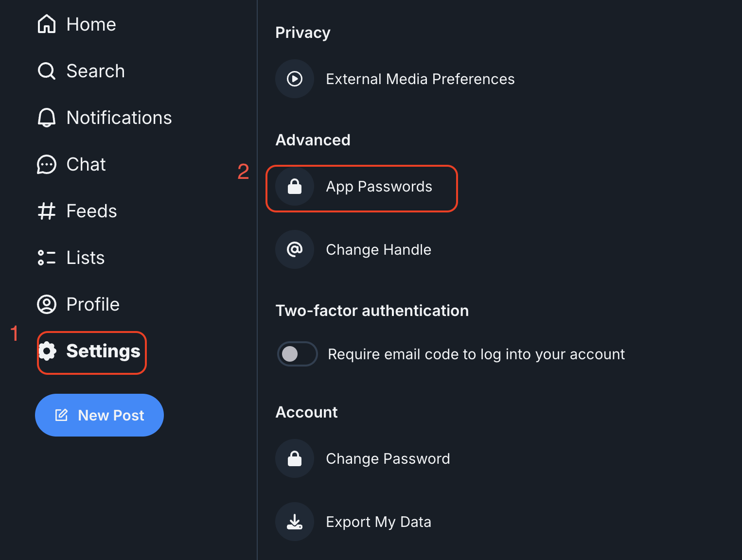The image size is (742, 560).
Task: Click the Feeds hash icon
Action: pyautogui.click(x=47, y=211)
